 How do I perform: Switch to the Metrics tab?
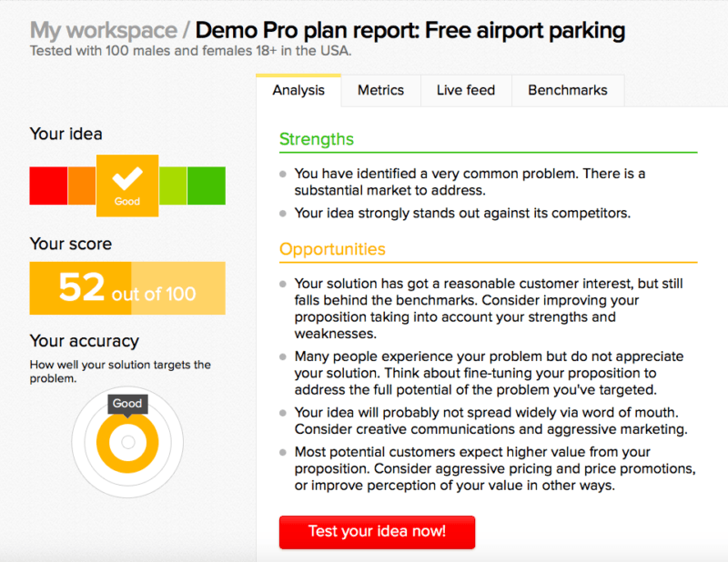click(380, 90)
